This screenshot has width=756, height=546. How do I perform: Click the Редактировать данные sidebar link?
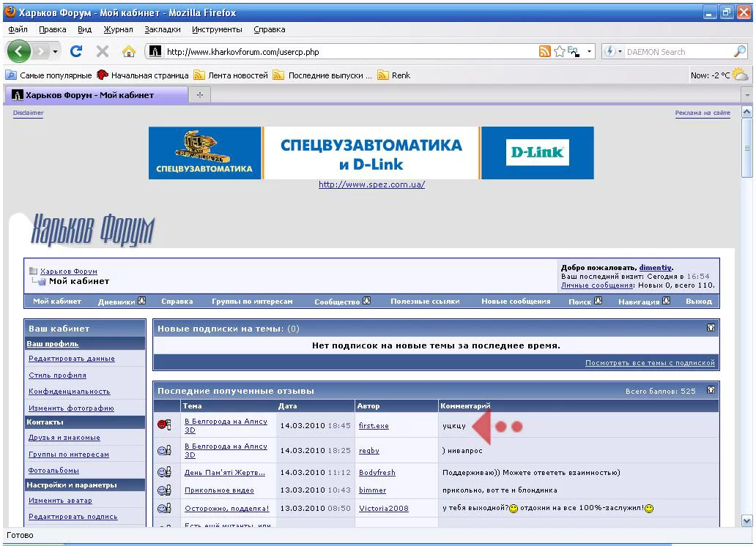71,359
